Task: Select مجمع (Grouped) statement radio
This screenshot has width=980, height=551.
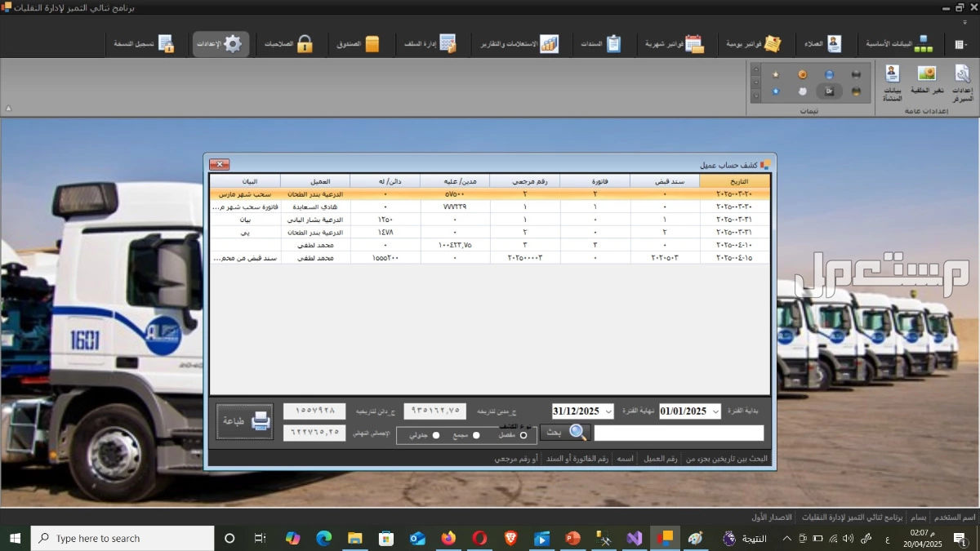Action: click(476, 435)
